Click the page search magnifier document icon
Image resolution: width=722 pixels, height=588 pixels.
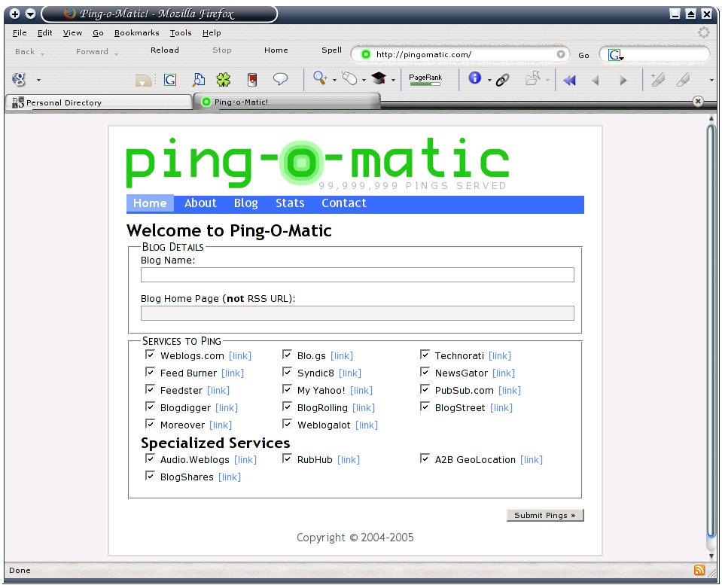click(199, 80)
